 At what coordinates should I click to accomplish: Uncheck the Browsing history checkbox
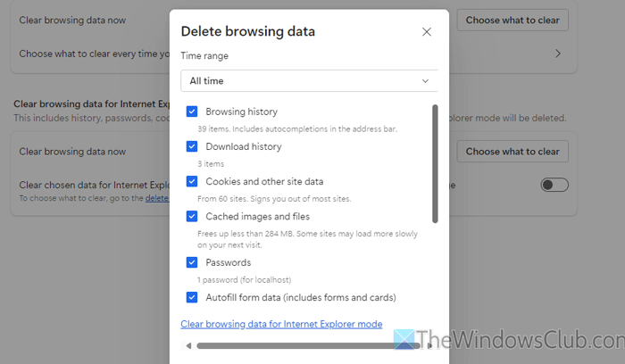(192, 112)
